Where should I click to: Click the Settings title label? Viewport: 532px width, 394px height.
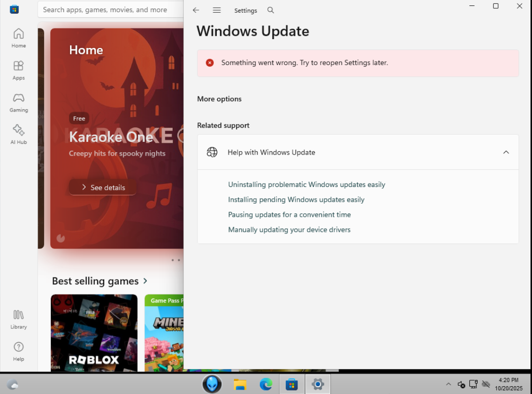[246, 10]
